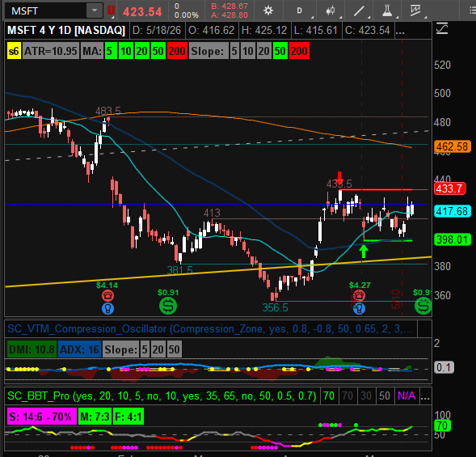The image size is (476, 457).
Task: Click the green 398.01 price bubble
Action: point(452,239)
